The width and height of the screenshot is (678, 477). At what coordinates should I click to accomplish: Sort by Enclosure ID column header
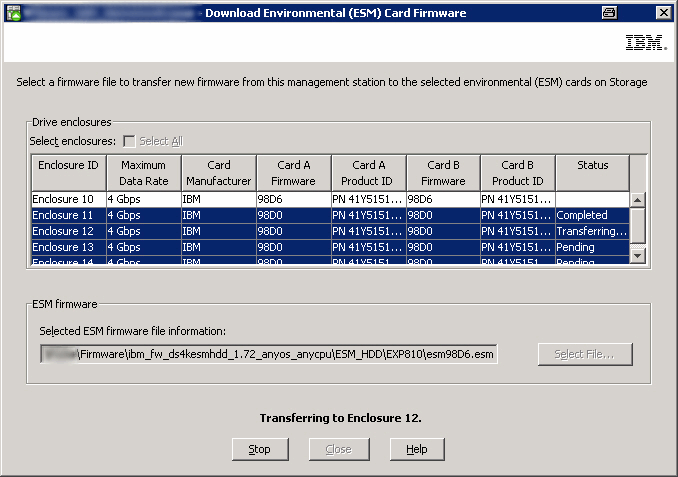pos(68,172)
